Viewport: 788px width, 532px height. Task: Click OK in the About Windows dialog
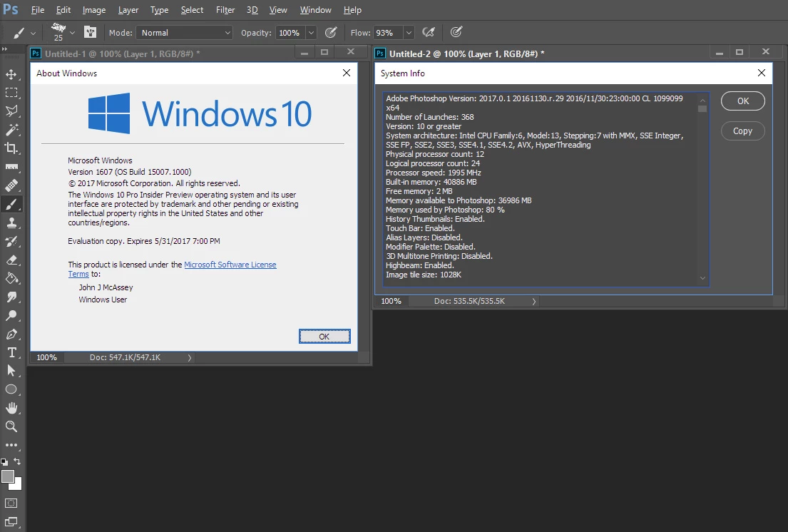tap(324, 337)
